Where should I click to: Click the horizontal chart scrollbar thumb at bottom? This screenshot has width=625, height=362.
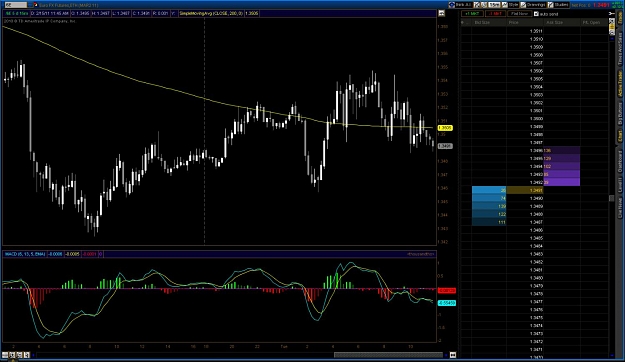point(388,355)
